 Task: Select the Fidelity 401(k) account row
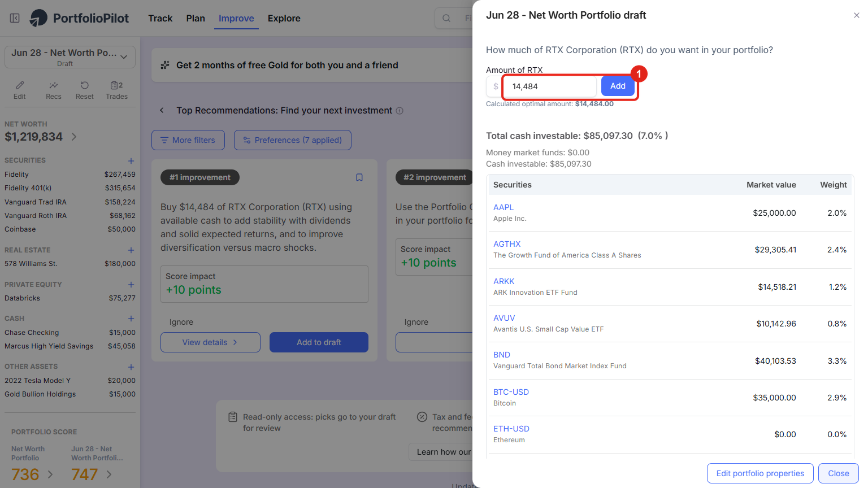(x=70, y=188)
